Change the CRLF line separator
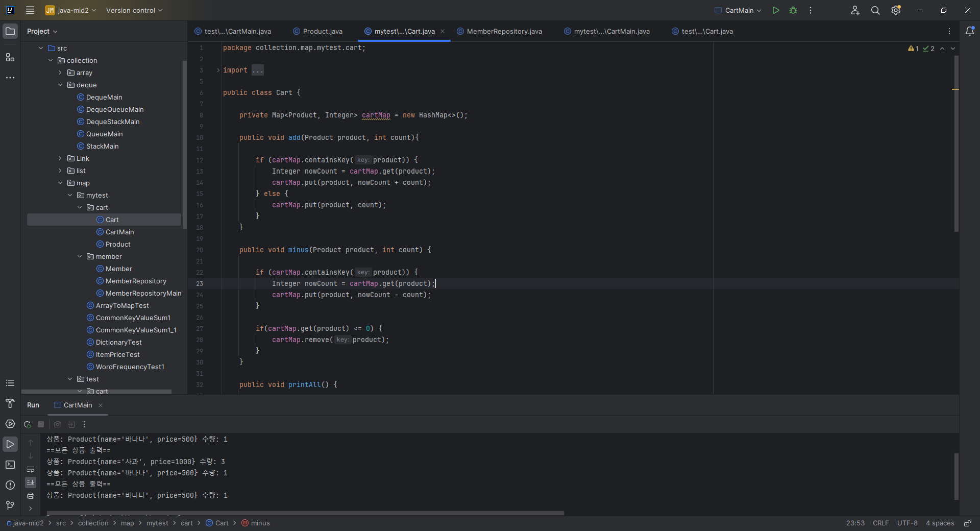This screenshot has height=531, width=980. [880, 523]
